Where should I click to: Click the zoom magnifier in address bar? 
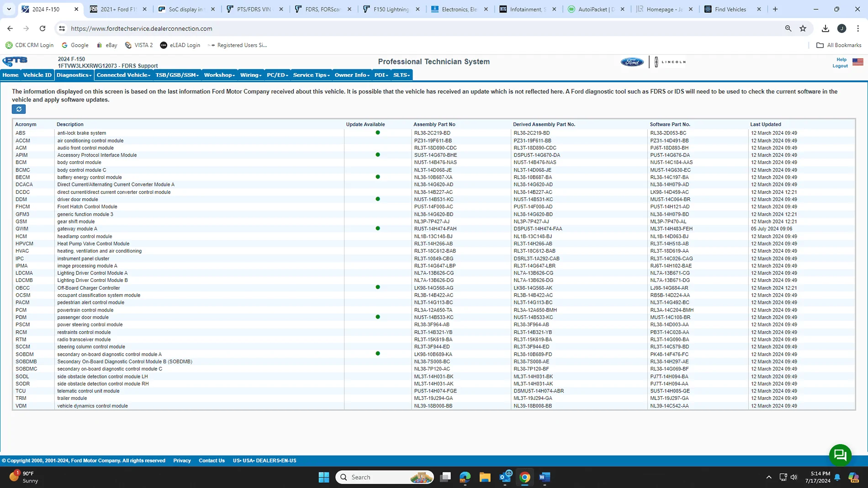tap(788, 28)
